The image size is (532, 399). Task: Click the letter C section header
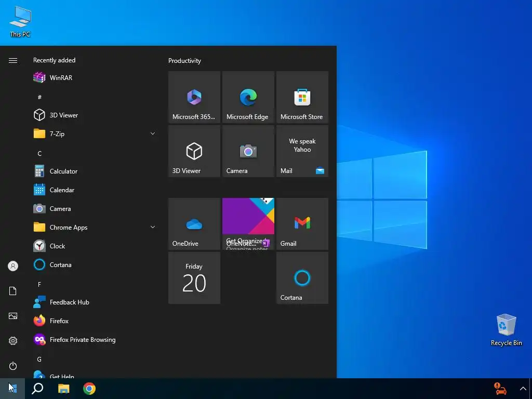(x=39, y=154)
